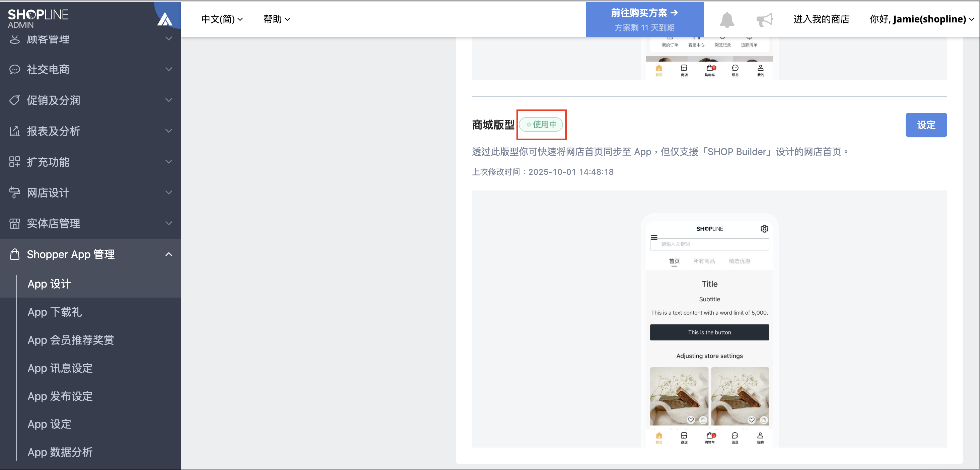Click the keyword search field in preview
This screenshot has height=470, width=980.
coord(709,244)
